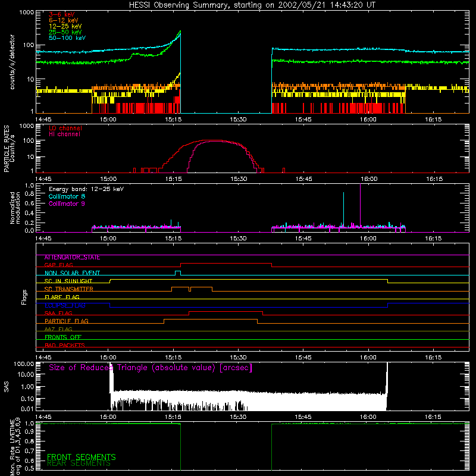Click the 0.8 y-axis tick of modulation panel

tap(29, 194)
